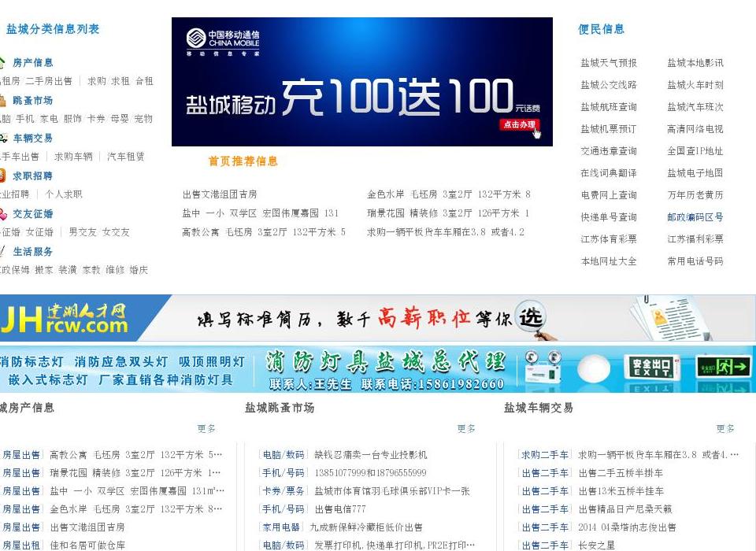Open 本地网址大全

(609, 261)
